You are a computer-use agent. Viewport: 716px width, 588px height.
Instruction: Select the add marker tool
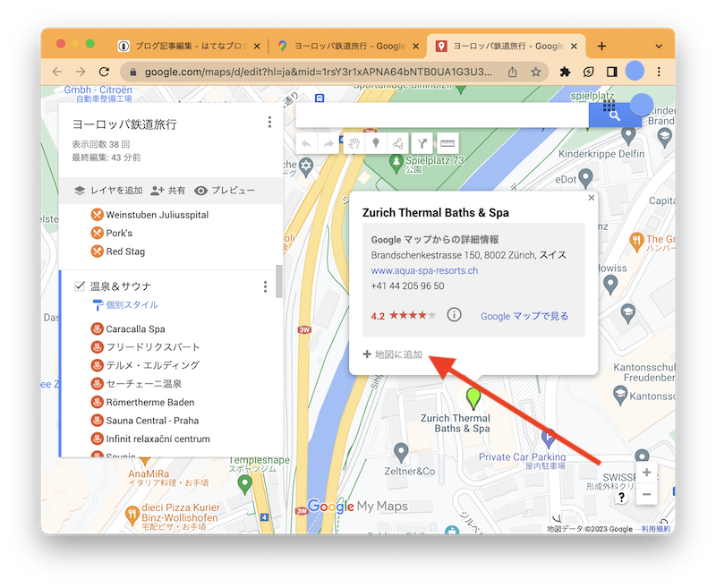[376, 144]
